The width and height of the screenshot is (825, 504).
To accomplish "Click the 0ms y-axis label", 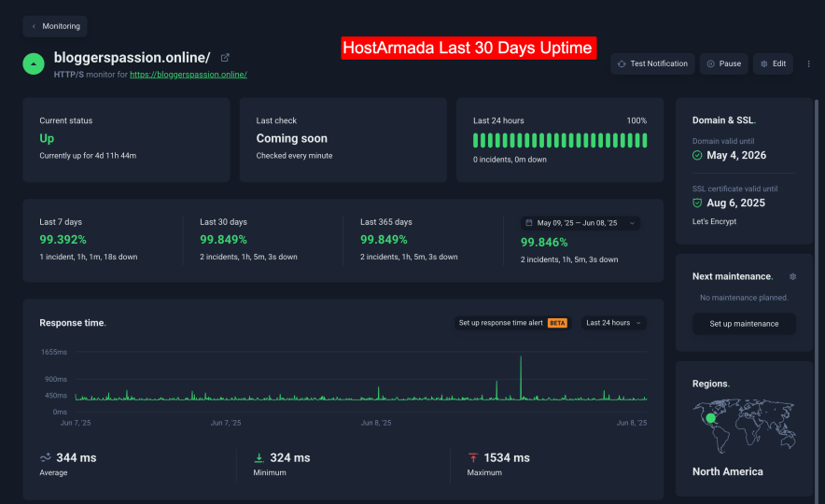I will [x=60, y=412].
